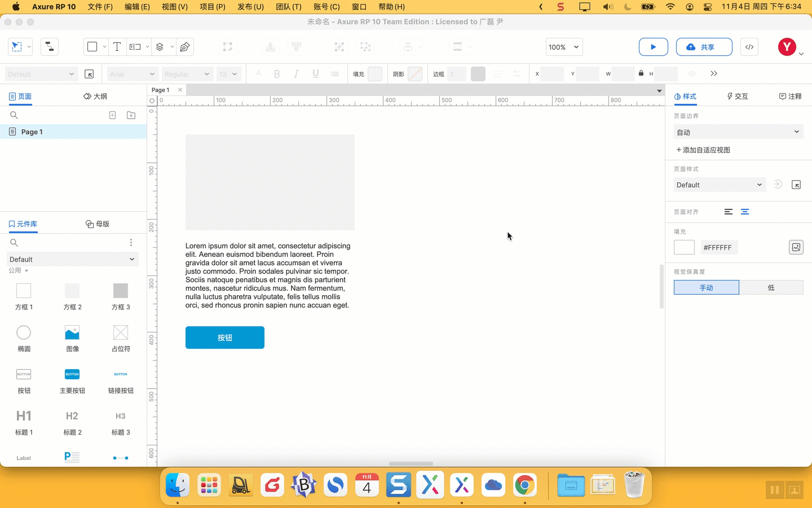Select the 占位符 placeholder widget
This screenshot has width=812, height=508.
point(121,339)
